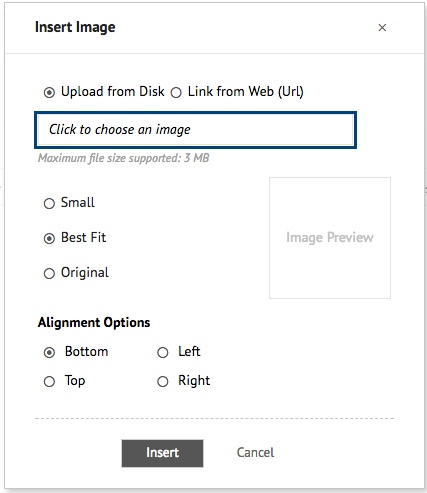The height and width of the screenshot is (493, 427).
Task: Click the Insert button
Action: coord(162,453)
